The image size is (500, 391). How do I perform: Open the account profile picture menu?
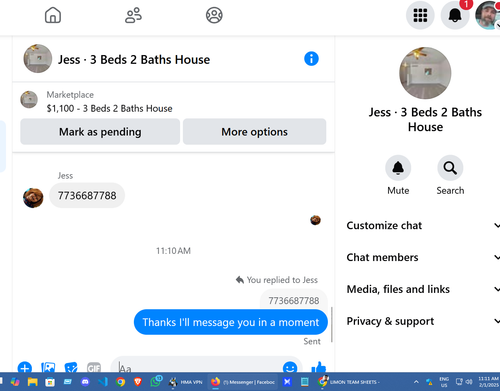click(x=488, y=15)
